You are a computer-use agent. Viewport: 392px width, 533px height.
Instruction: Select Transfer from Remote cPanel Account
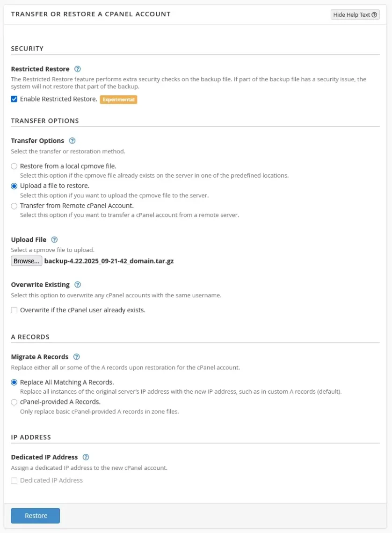pyautogui.click(x=14, y=206)
